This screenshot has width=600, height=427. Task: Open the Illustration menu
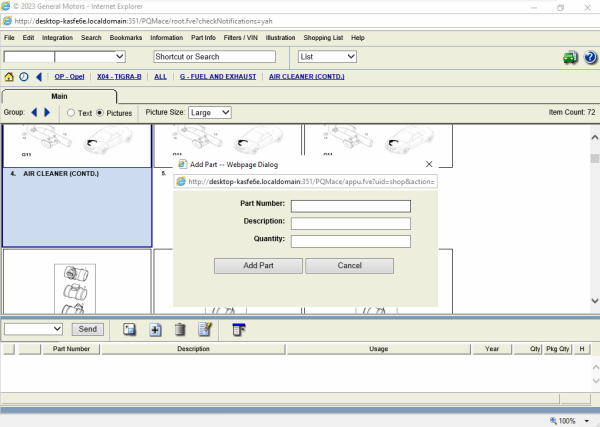pyautogui.click(x=280, y=38)
